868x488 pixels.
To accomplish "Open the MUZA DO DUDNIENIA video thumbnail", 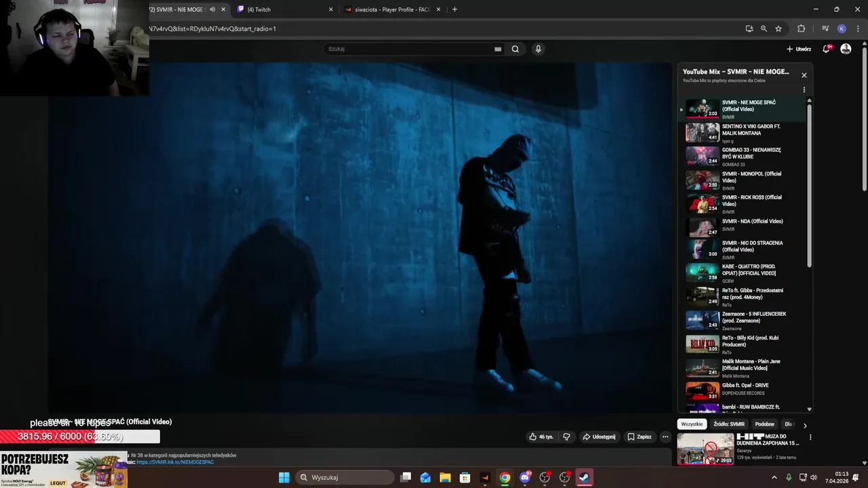I will pyautogui.click(x=705, y=449).
